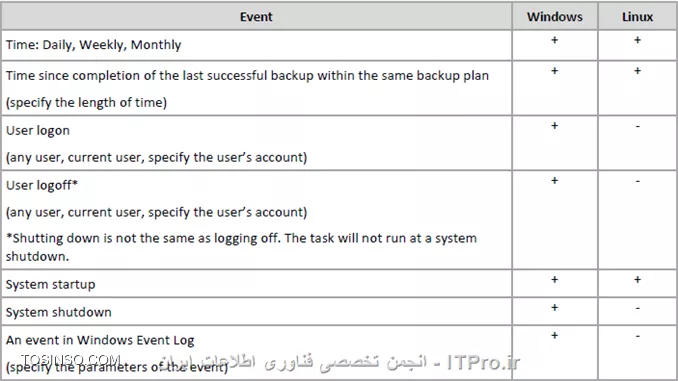Click the Windows plus sign for User logon
The image size is (678, 381).
pyautogui.click(x=554, y=126)
